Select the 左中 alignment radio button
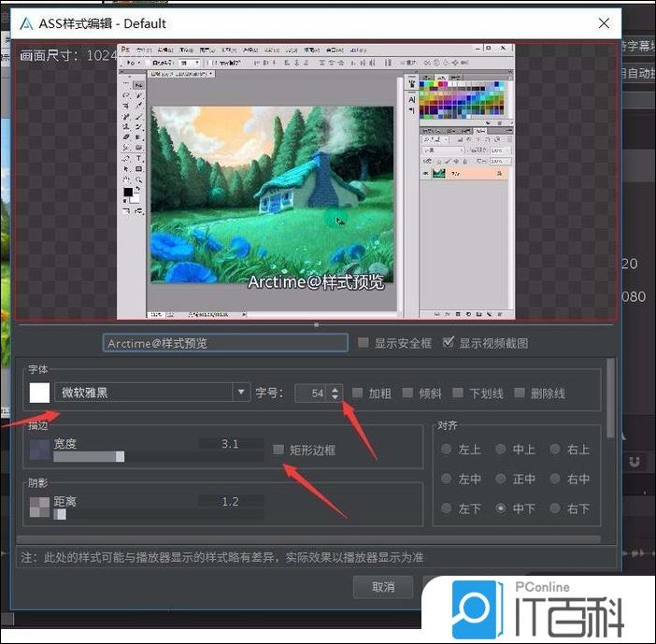 (x=447, y=479)
